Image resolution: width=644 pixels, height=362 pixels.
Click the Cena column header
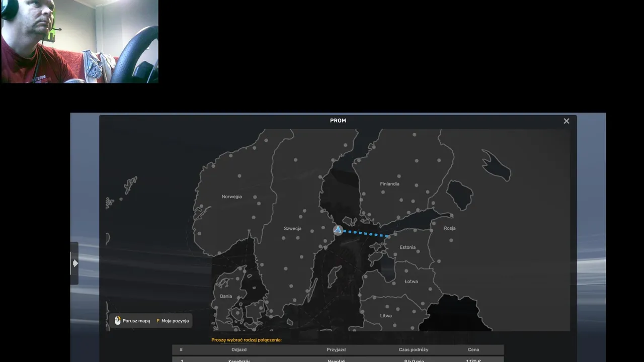[x=473, y=349]
